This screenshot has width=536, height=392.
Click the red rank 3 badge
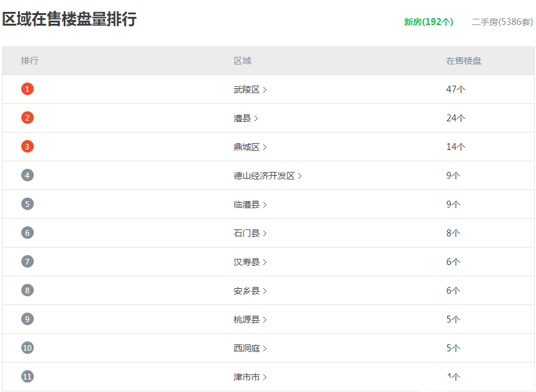[x=27, y=146]
